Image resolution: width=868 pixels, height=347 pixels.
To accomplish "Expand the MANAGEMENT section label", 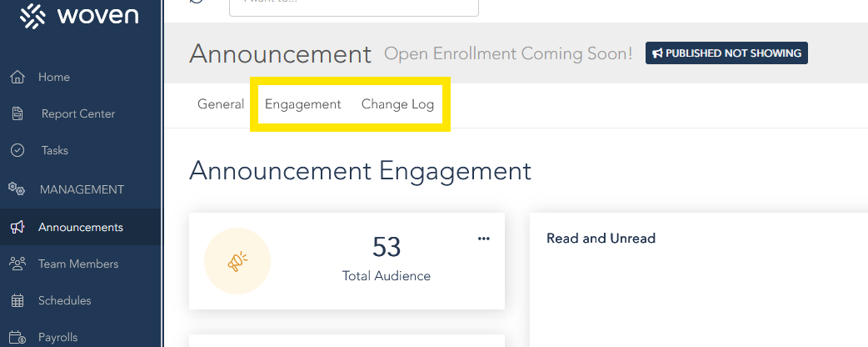I will [x=82, y=189].
